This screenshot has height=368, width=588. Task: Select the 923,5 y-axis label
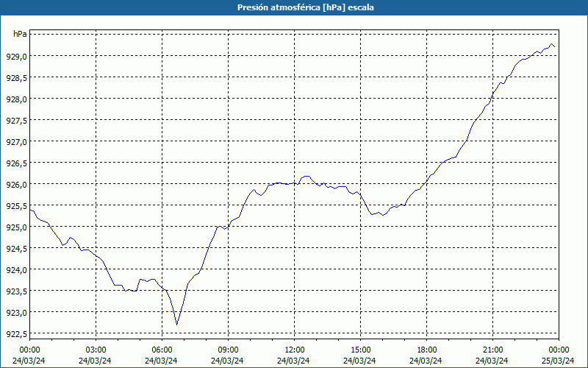pyautogui.click(x=16, y=291)
